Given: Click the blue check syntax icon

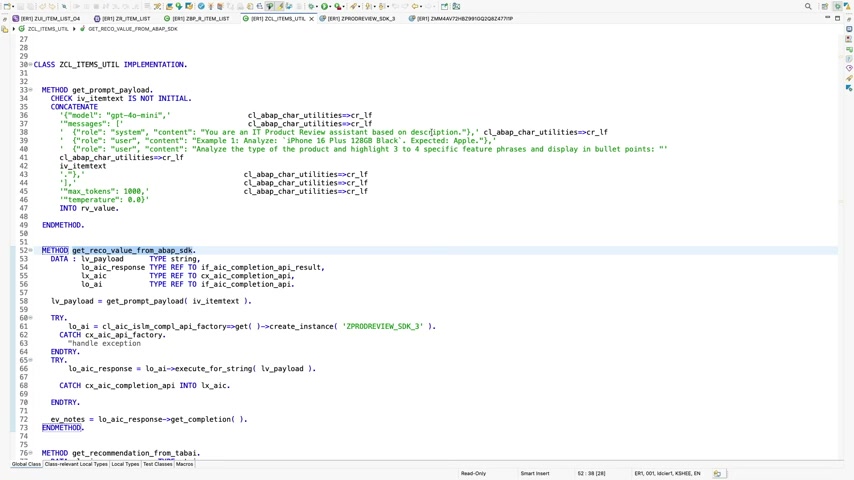Looking at the screenshot, I should [201, 7].
